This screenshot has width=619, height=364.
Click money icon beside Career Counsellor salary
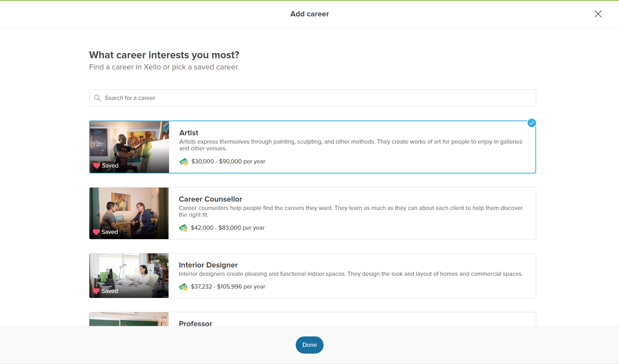(x=183, y=228)
